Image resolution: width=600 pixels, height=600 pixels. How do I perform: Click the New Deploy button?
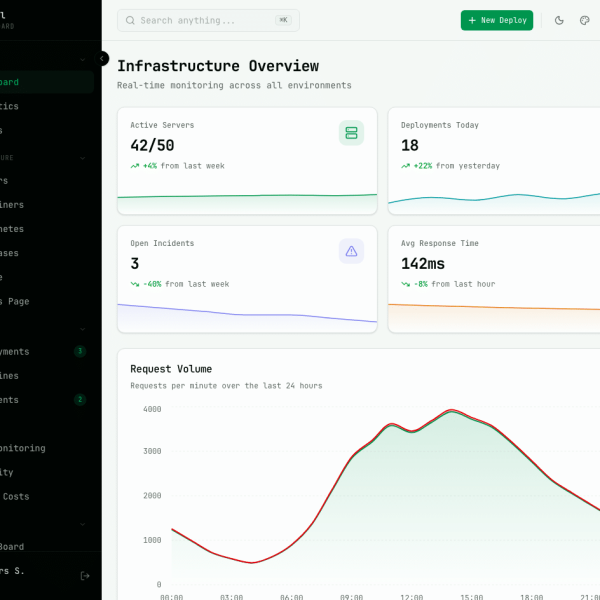(x=497, y=20)
